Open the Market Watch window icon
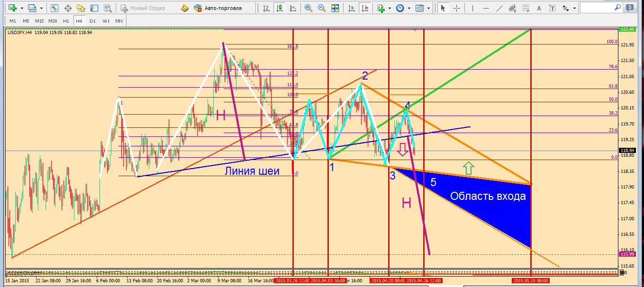644x287 pixels. pyautogui.click(x=54, y=8)
